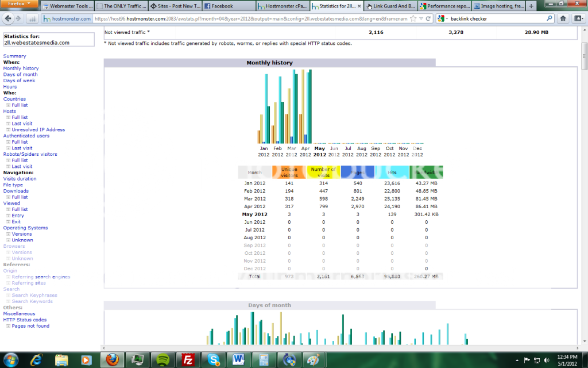The image size is (588, 368).
Task: Click Versions icon under Operating Systems
Action: 8,234
